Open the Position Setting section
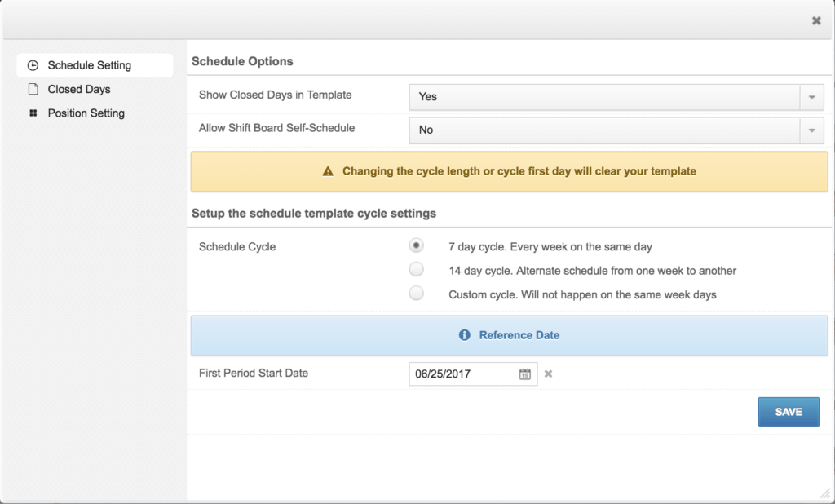Screen dimensions: 835x504 pyautogui.click(x=86, y=113)
